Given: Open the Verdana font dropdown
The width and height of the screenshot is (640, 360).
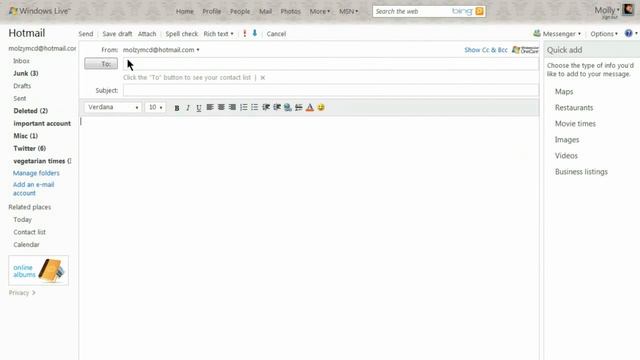Looking at the screenshot, I should (x=113, y=107).
